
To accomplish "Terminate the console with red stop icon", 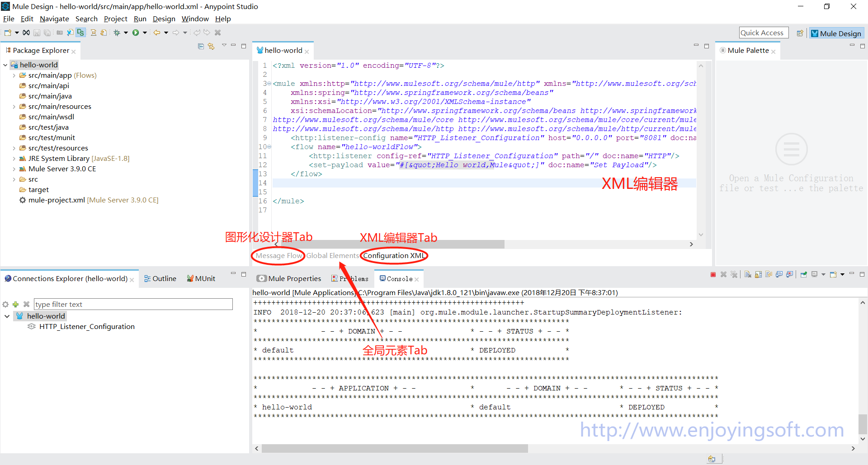I will click(713, 274).
